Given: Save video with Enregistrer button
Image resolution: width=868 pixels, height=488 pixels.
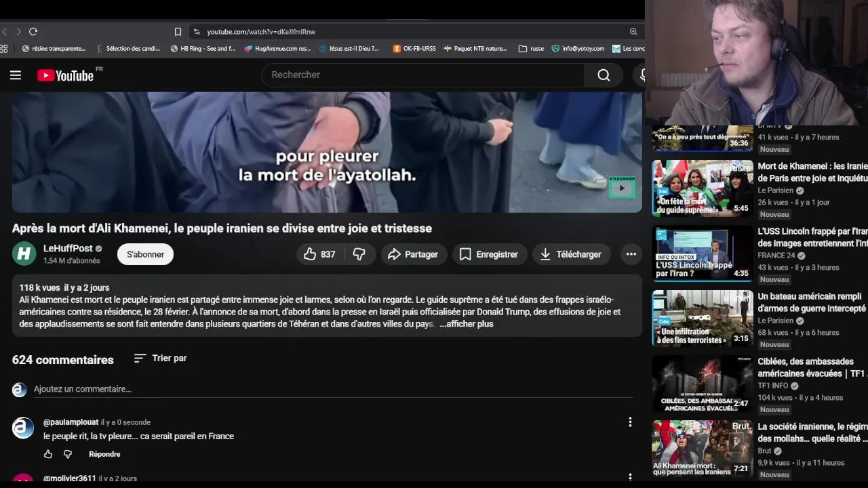Looking at the screenshot, I should (x=489, y=254).
